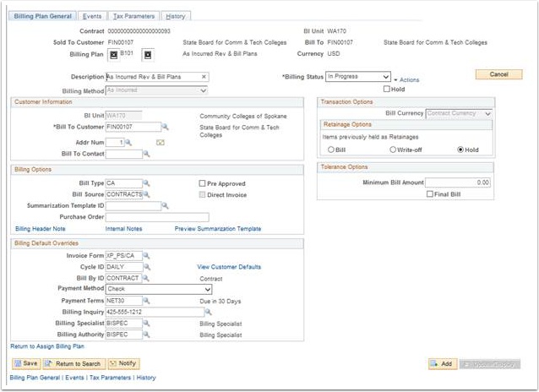Click the Payment Terms NET30 field

coord(124,301)
